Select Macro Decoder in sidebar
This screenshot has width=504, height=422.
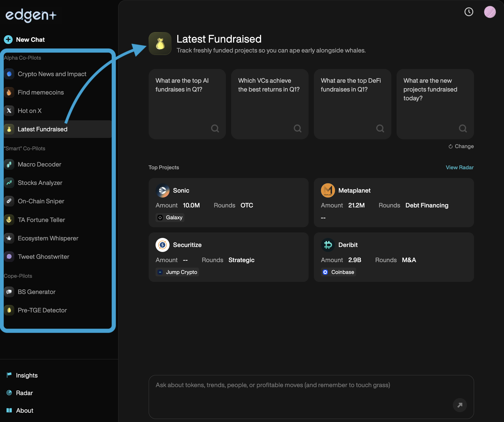tap(39, 164)
